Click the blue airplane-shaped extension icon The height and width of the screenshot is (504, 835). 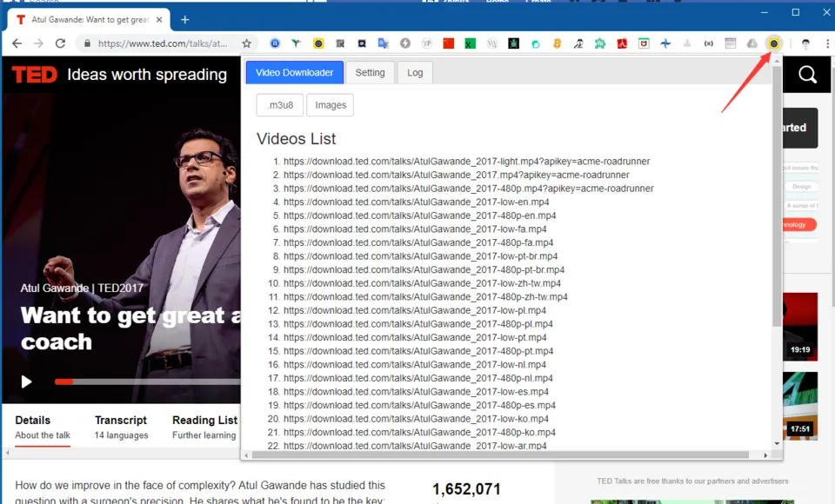tap(665, 43)
